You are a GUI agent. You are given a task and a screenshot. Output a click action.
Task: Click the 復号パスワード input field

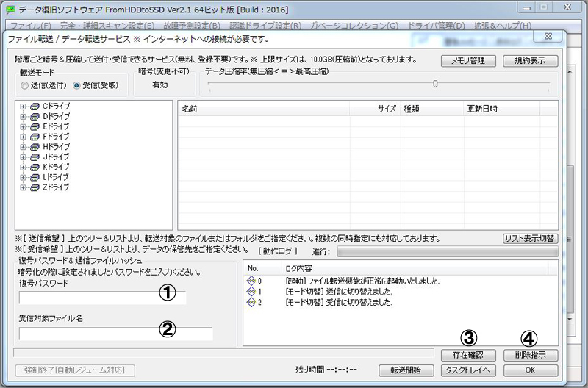tap(103, 298)
